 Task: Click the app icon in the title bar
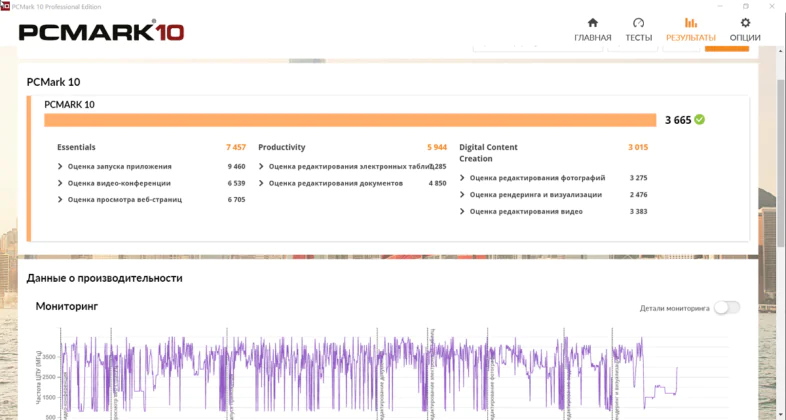[x=5, y=6]
